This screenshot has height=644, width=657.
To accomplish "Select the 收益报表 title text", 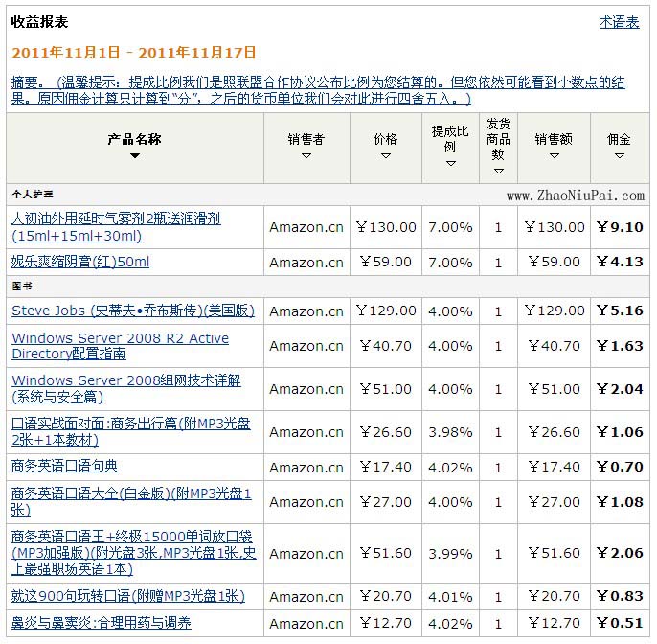I will pos(39,22).
